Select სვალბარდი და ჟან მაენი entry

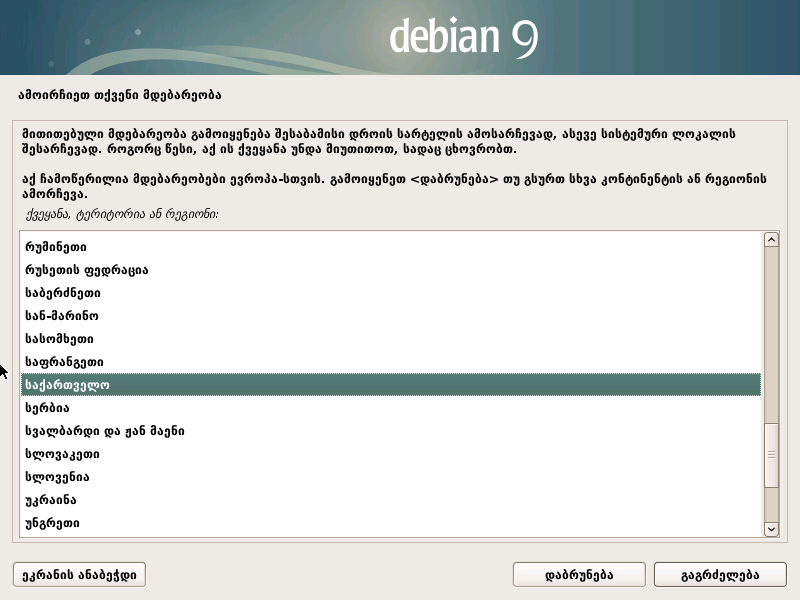(391, 431)
